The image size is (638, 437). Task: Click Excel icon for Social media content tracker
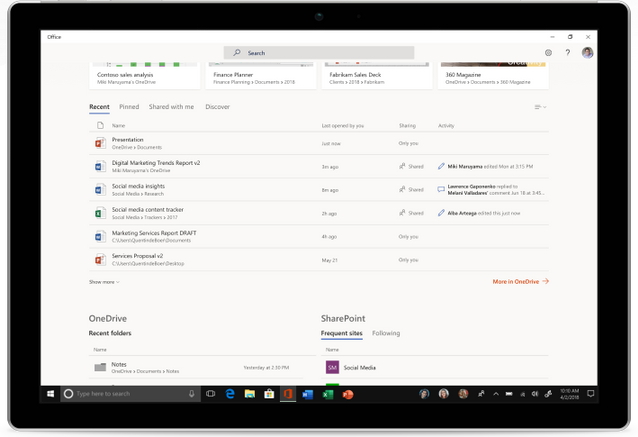tap(100, 213)
